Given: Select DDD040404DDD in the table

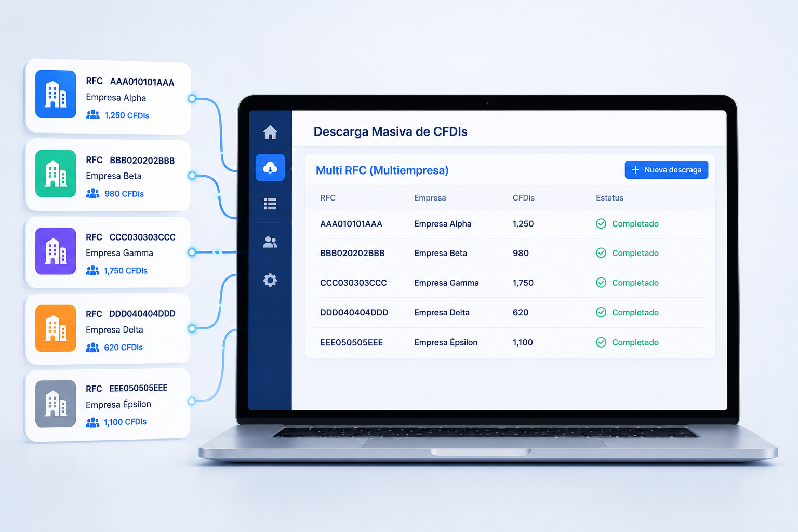Looking at the screenshot, I should pyautogui.click(x=354, y=312).
